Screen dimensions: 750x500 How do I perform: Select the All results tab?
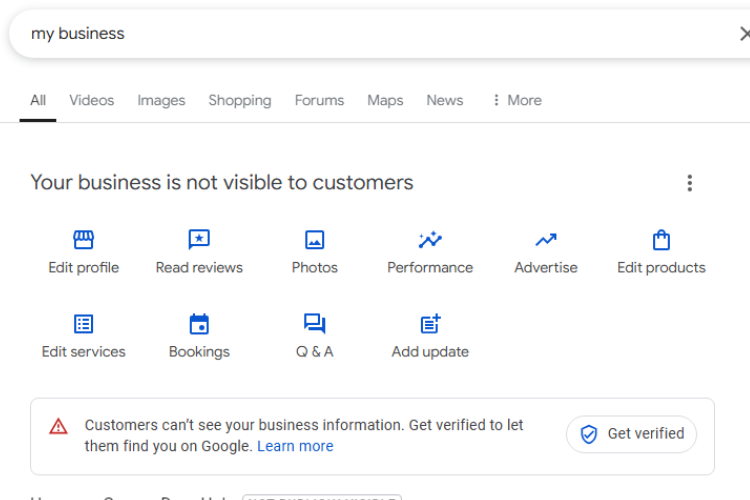[38, 100]
